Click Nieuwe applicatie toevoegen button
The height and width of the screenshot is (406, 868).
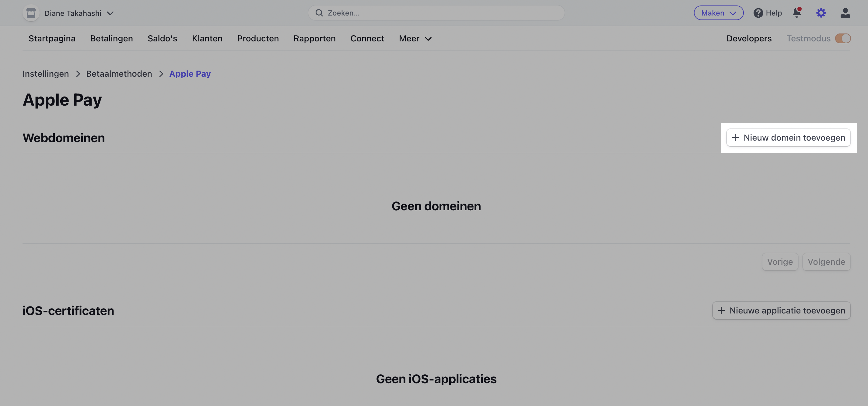[x=781, y=310]
